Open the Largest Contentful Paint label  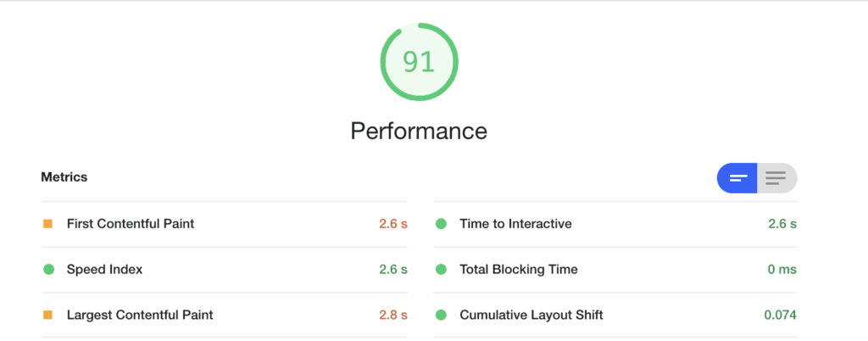click(x=140, y=315)
